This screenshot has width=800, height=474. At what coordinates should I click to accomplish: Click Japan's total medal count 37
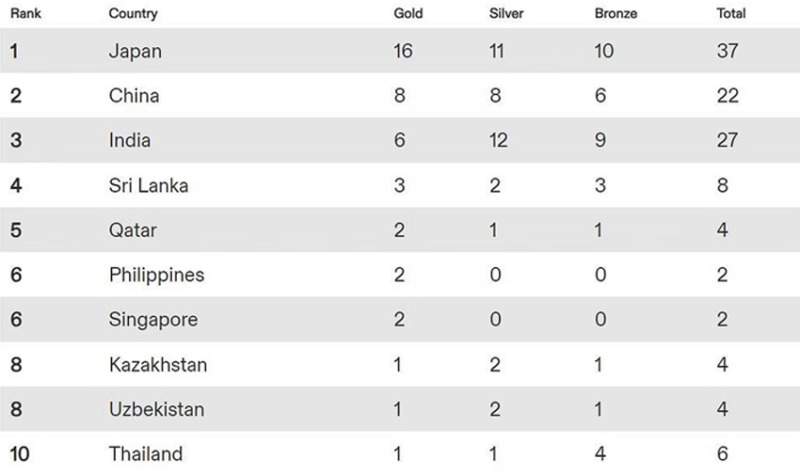[x=727, y=51]
